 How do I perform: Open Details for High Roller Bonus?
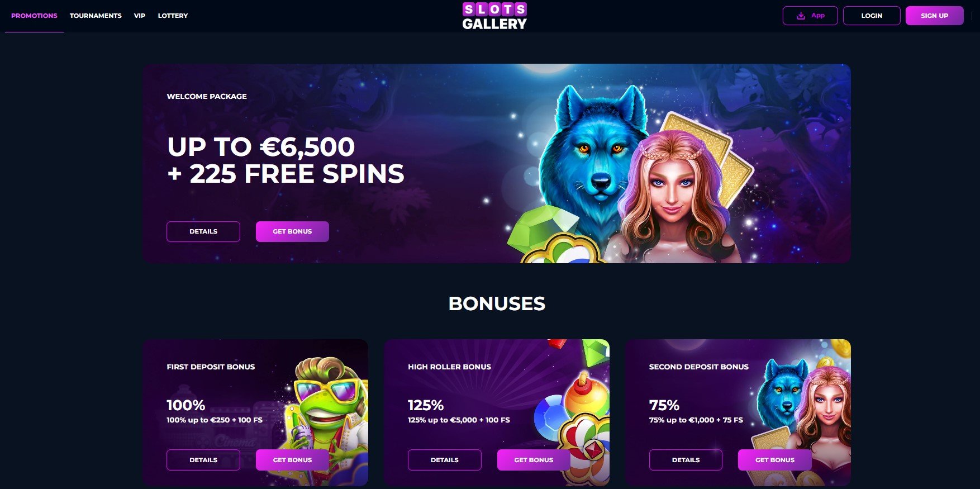[x=445, y=460]
